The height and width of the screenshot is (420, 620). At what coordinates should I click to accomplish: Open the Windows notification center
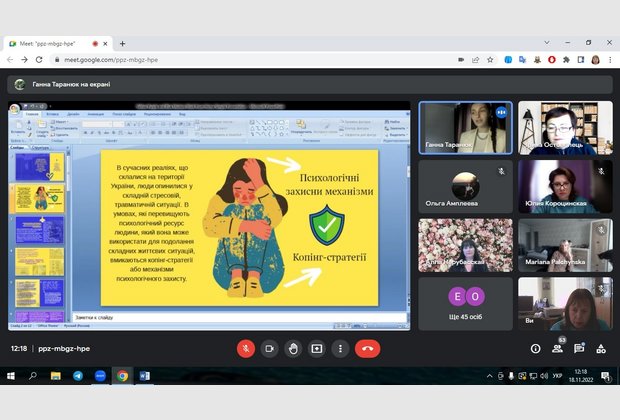(605, 376)
